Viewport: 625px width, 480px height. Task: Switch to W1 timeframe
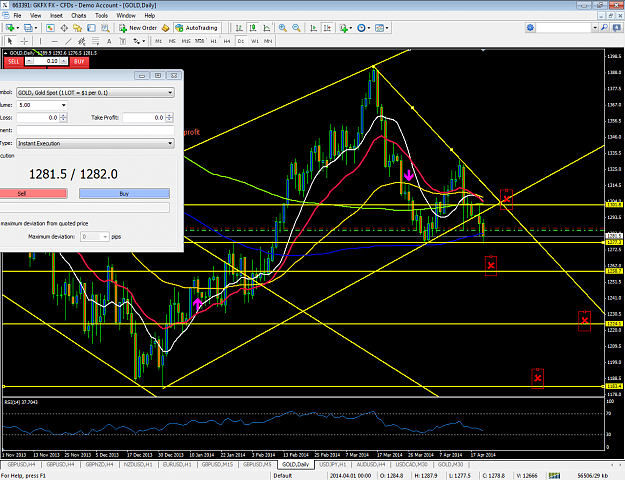255,41
